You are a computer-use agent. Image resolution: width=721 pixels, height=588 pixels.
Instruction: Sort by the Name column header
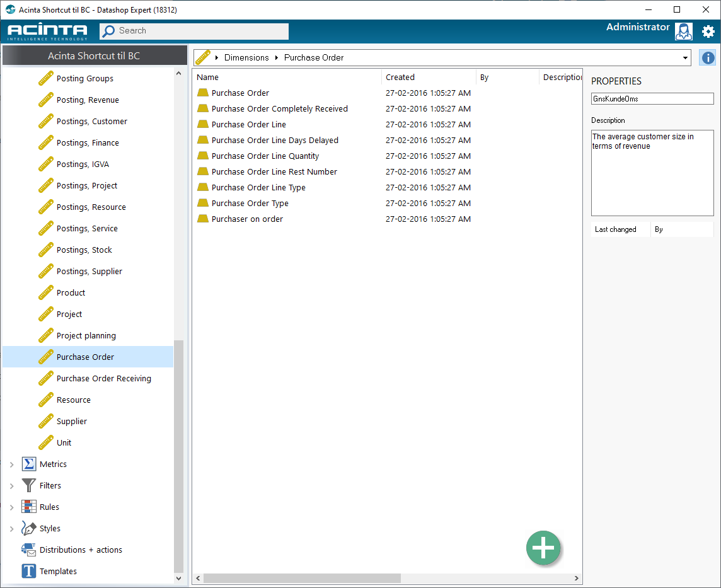287,78
